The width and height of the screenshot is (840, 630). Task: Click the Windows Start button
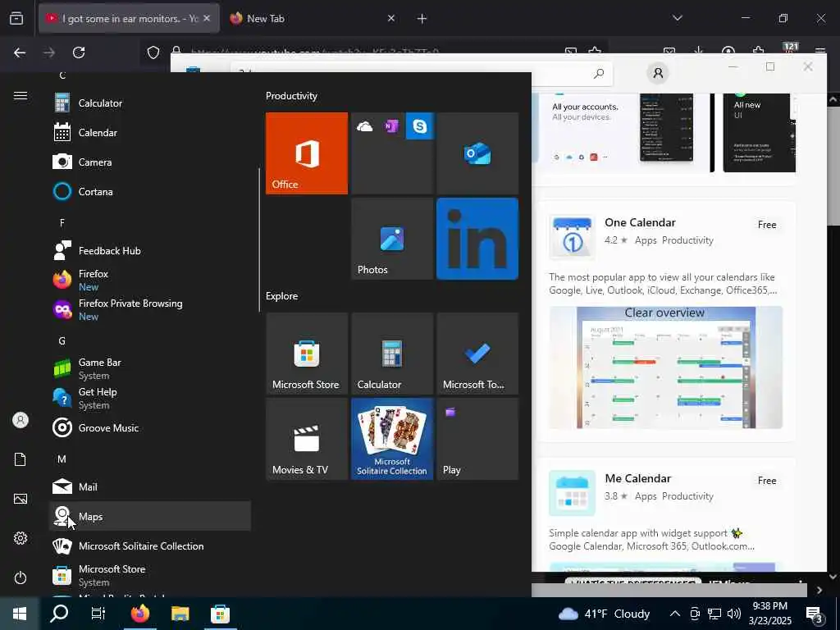pyautogui.click(x=20, y=614)
